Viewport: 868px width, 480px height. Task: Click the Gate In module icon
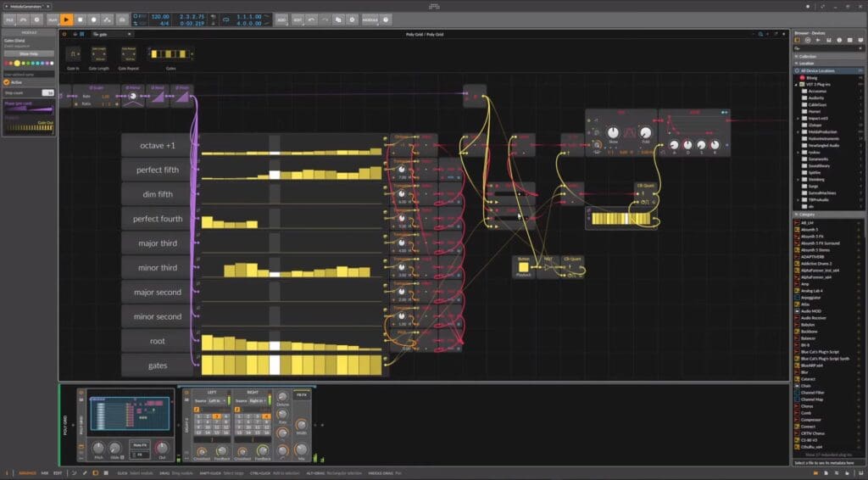(73, 54)
